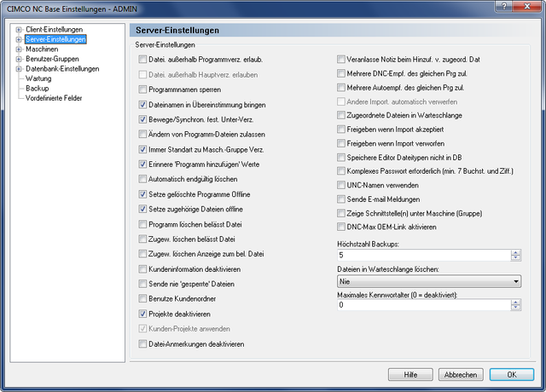
Task: Enable DNC-Max OEM-Link aktivieren
Action: 341,228
